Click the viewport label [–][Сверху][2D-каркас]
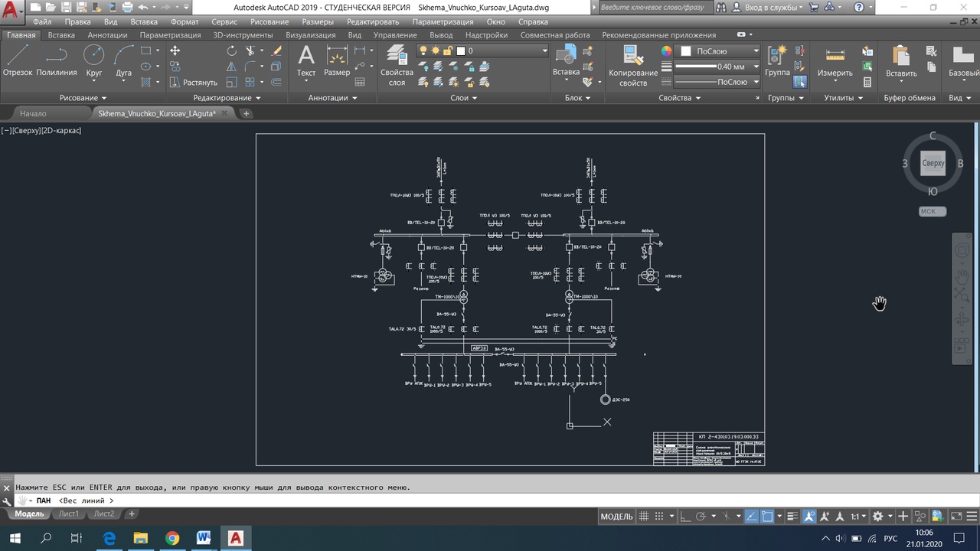This screenshot has width=980, height=551. pos(41,131)
